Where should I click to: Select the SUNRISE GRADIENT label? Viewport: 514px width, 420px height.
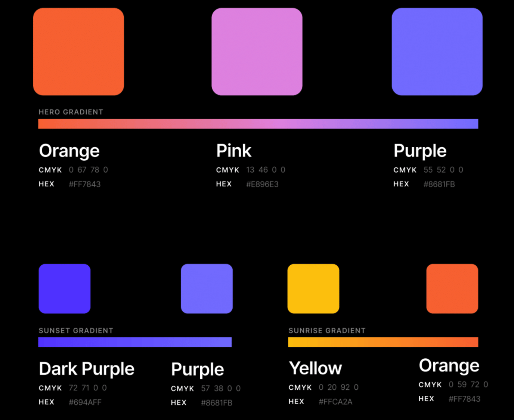pos(327,331)
